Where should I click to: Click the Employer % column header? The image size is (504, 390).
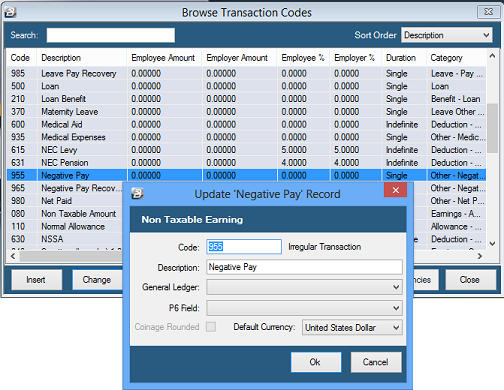[x=356, y=58]
